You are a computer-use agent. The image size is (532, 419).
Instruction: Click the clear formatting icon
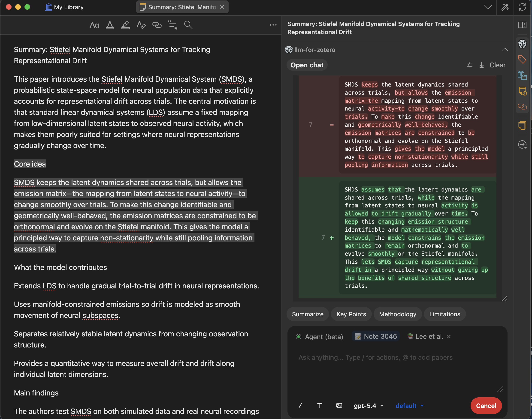click(141, 25)
